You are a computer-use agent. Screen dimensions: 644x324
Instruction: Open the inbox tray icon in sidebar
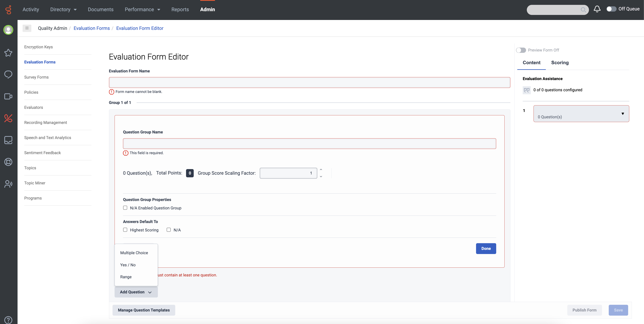[8, 140]
